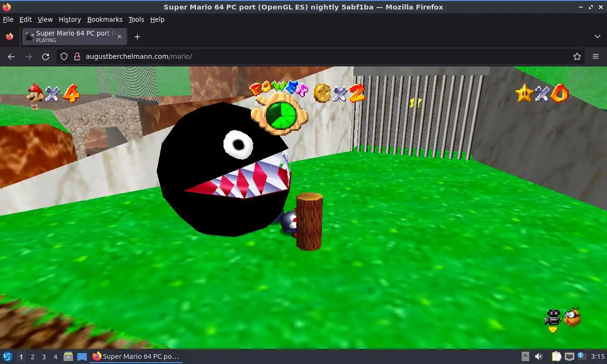This screenshot has height=364, width=607.
Task: Open the Tools menu
Action: 136,19
